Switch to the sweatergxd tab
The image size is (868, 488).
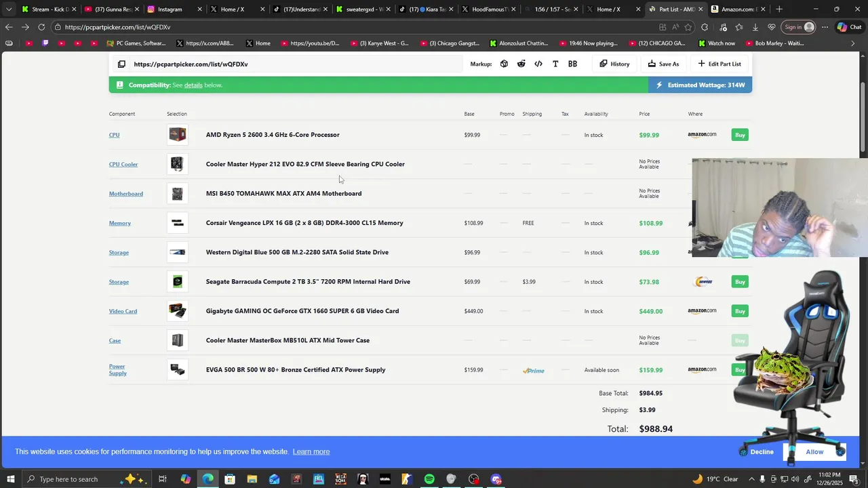tap(363, 9)
